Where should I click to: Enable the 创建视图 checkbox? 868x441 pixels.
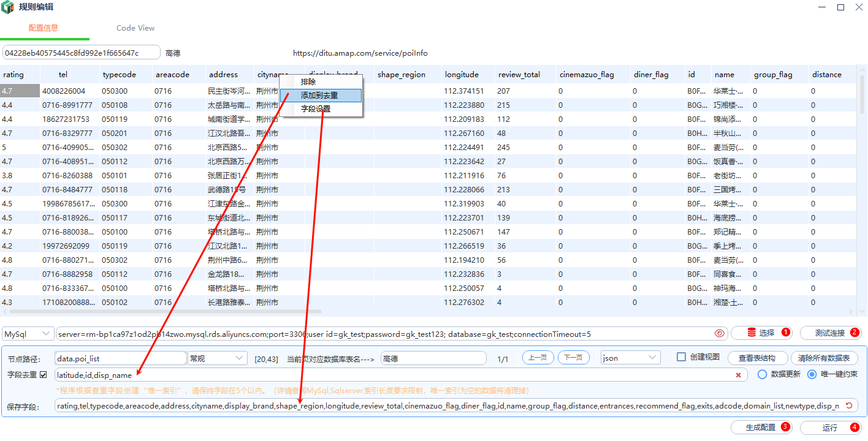coord(681,357)
